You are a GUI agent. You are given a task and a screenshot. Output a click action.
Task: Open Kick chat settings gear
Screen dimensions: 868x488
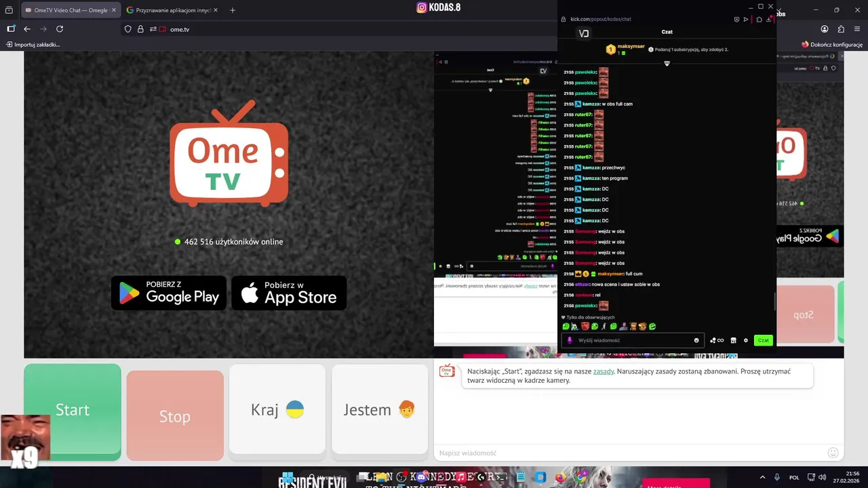745,340
